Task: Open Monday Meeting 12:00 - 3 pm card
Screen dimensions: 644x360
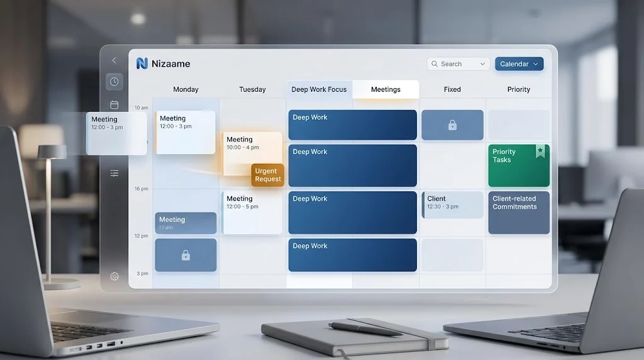Action: pyautogui.click(x=186, y=132)
